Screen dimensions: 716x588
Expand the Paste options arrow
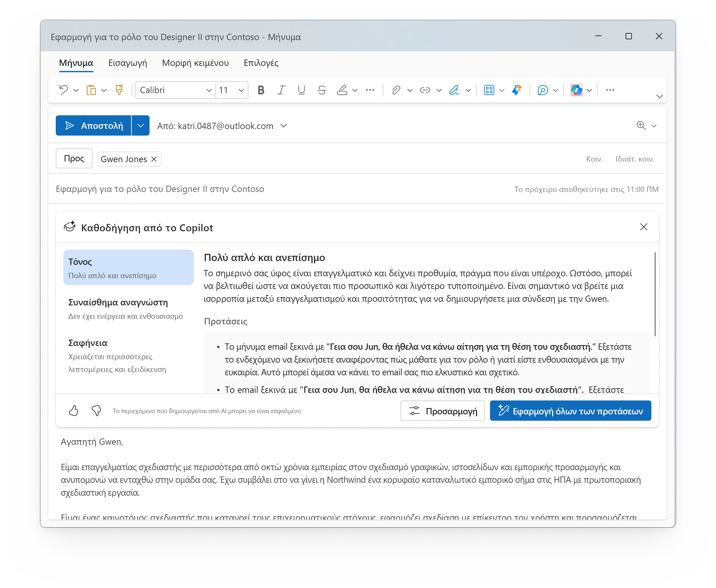tap(104, 90)
